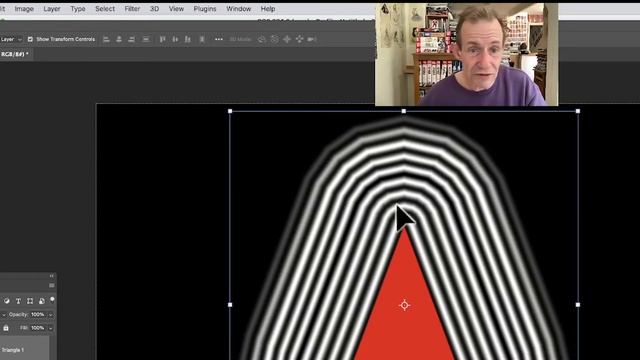
Task: Open the Window menu
Action: [x=239, y=9]
